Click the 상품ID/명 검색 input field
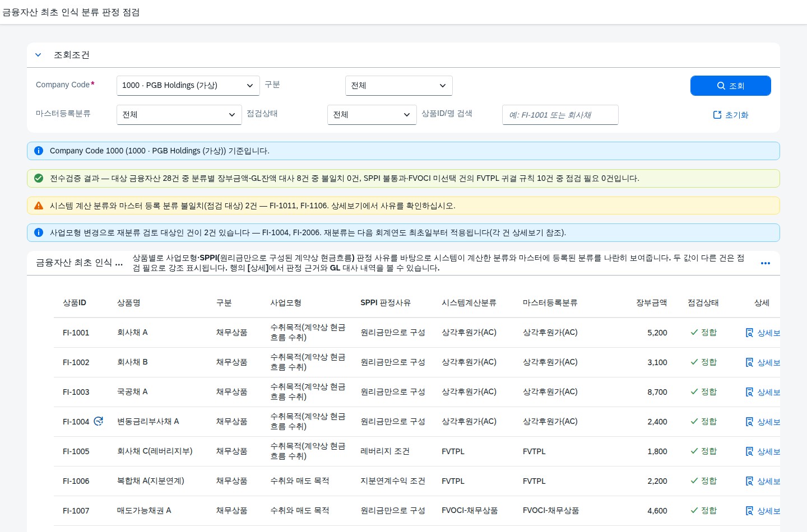 coord(560,115)
